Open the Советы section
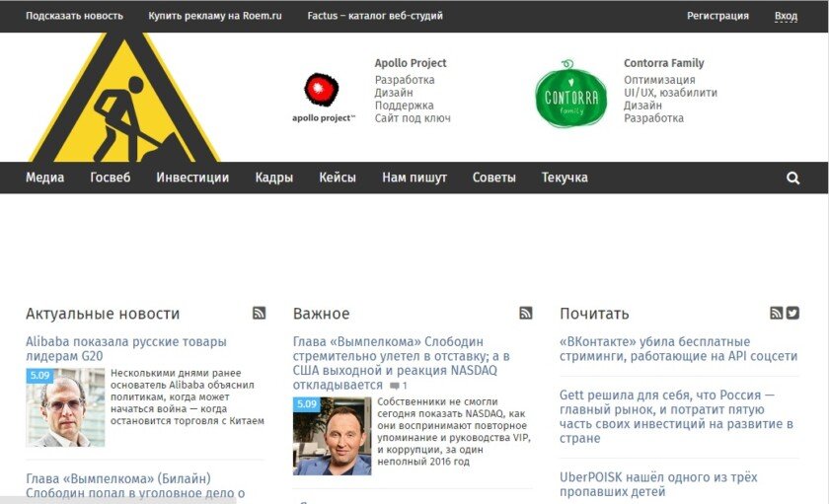Viewport: 829px width, 504px height. [x=493, y=178]
